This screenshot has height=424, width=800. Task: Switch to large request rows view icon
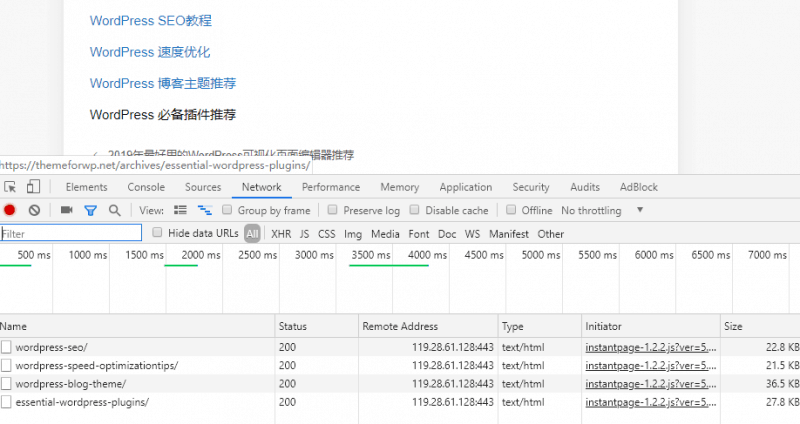click(x=181, y=211)
